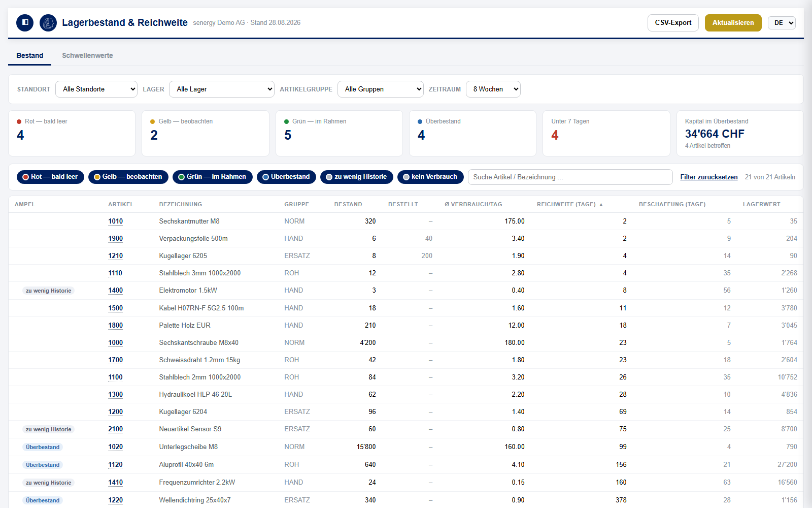Open the Rot — bald leer summary card

pos(72,134)
